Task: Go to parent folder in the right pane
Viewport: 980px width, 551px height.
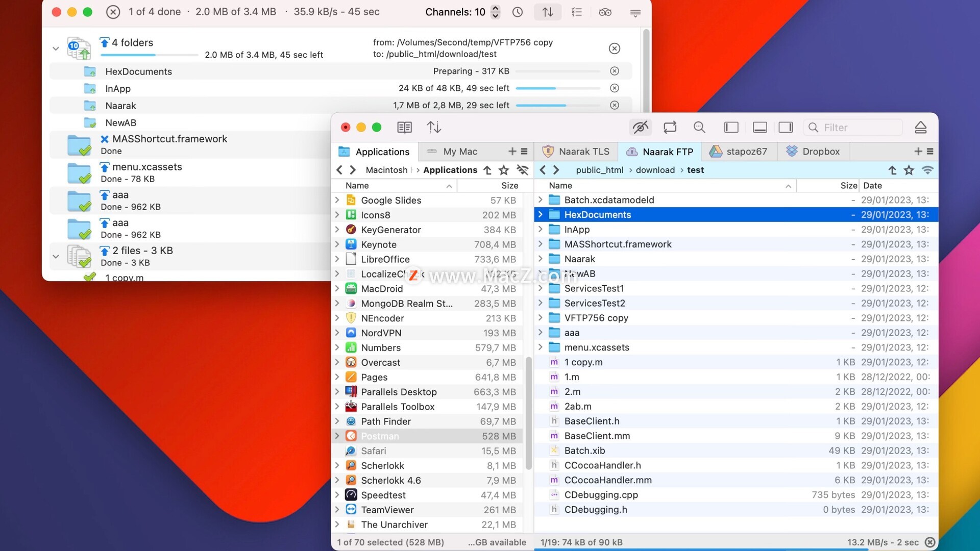Action: [x=892, y=170]
